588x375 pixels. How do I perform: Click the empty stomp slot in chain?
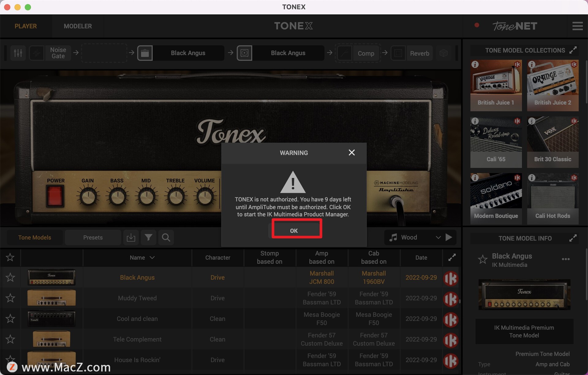click(104, 53)
